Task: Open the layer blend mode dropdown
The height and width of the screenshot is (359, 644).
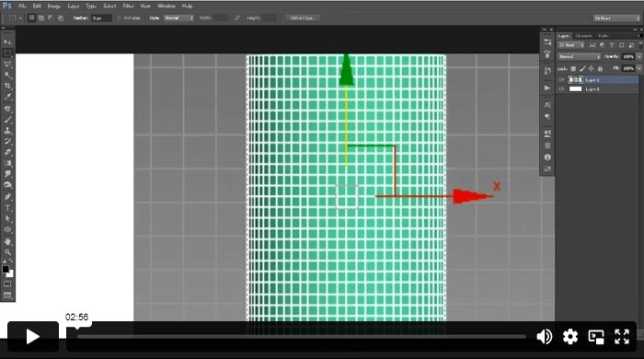Action: tap(579, 57)
